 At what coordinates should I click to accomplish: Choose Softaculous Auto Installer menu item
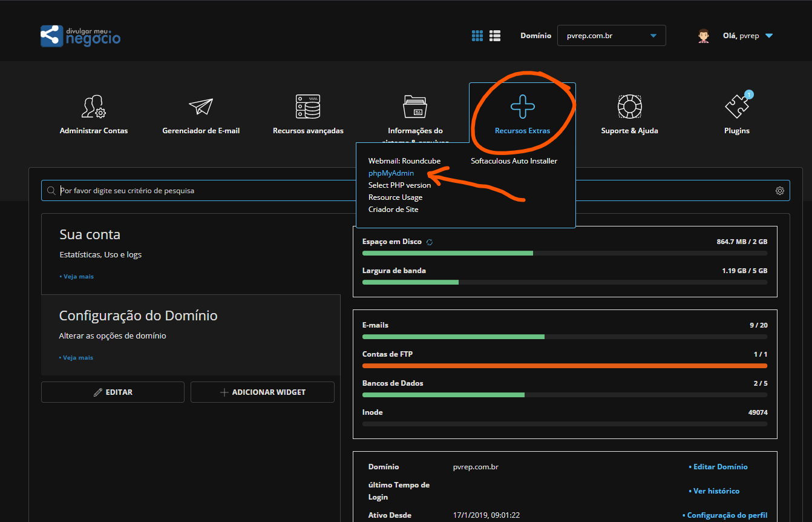[x=514, y=161]
